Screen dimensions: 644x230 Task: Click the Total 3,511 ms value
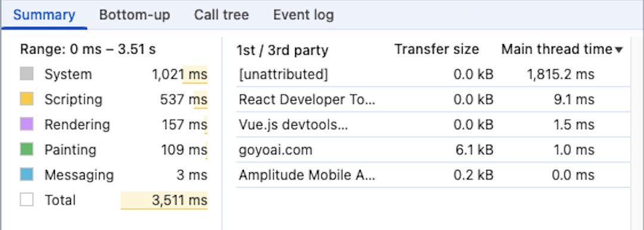(x=180, y=200)
